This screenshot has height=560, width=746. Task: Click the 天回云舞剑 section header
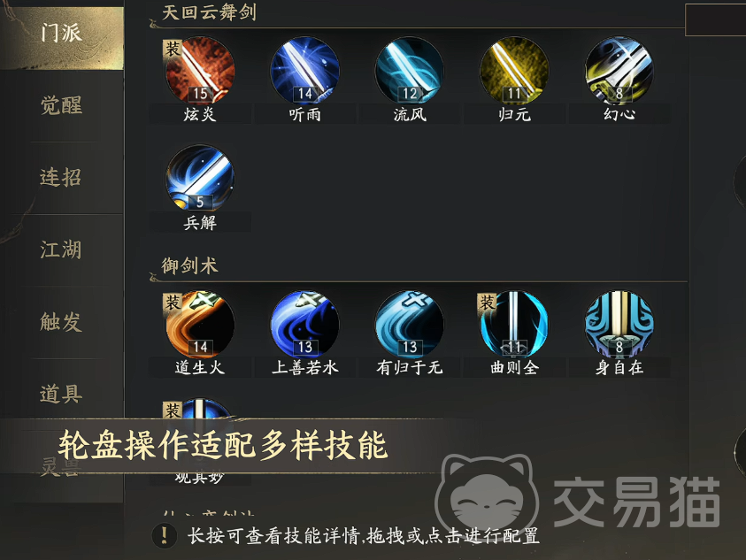[210, 12]
